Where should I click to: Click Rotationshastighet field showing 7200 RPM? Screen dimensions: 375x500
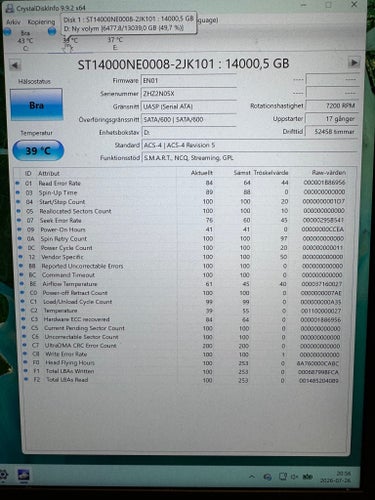[x=332, y=106]
